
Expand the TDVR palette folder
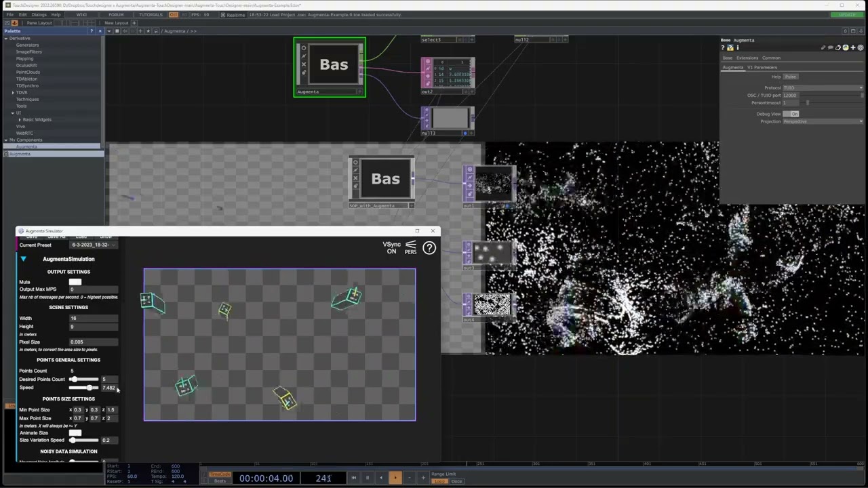point(13,92)
